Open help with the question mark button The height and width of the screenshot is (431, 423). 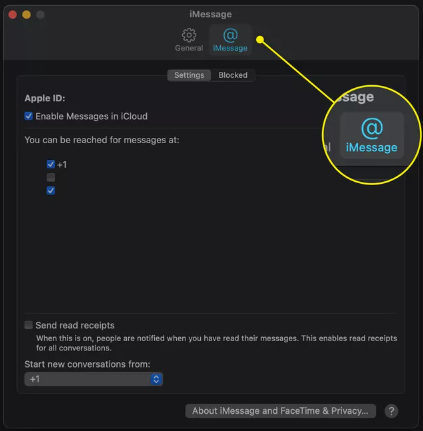tap(391, 411)
